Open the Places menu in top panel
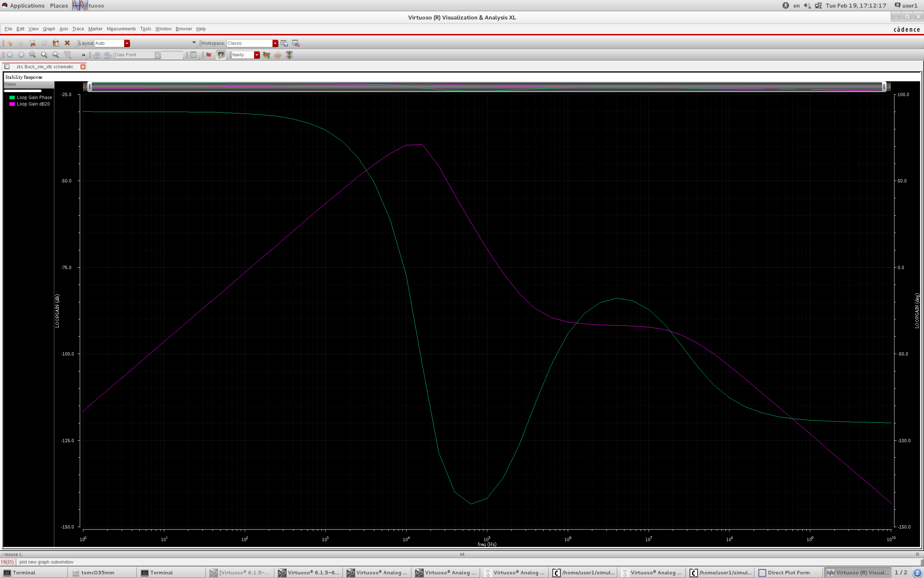Screen dimensions: 924x578 [x=59, y=5]
